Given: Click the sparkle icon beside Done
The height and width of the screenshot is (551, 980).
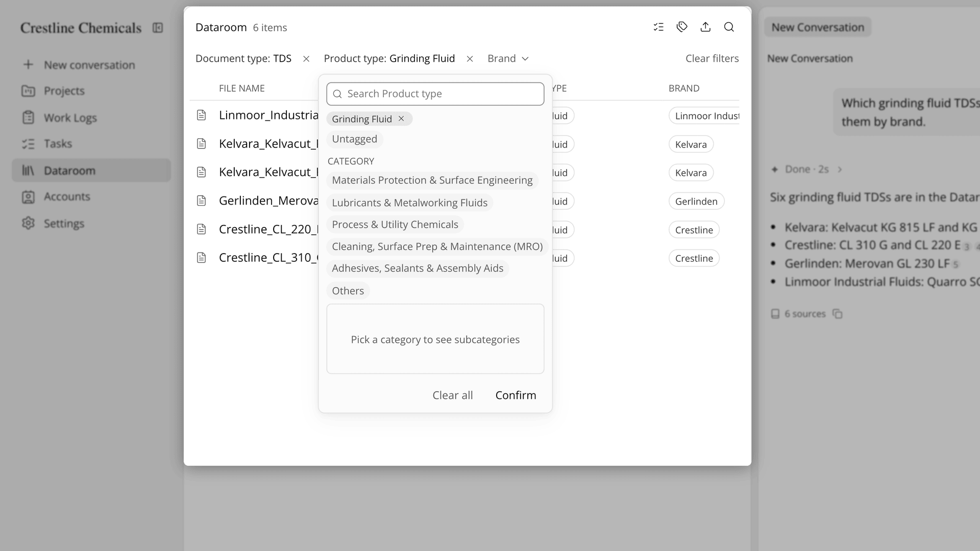Looking at the screenshot, I should (x=775, y=169).
